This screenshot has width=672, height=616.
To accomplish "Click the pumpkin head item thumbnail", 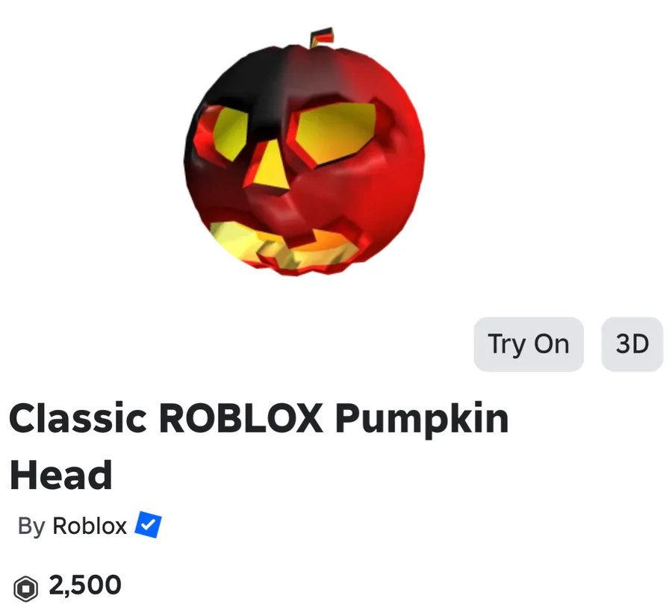I will click(x=305, y=152).
